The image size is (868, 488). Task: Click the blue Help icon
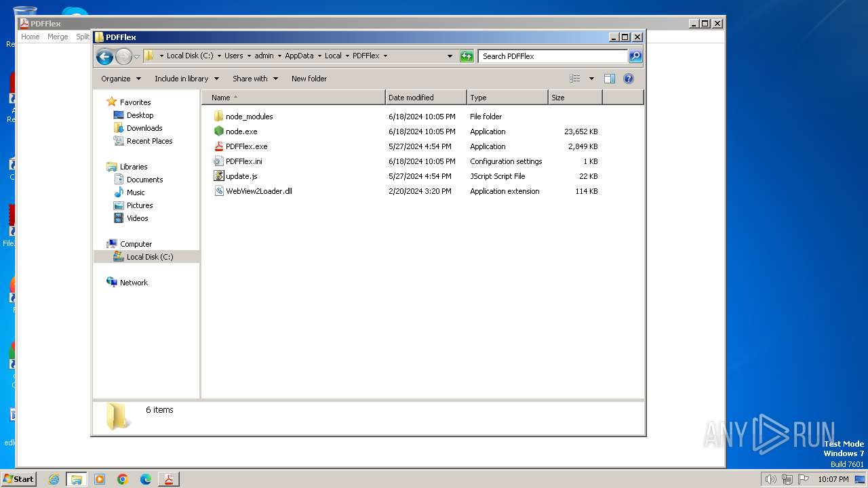(629, 79)
